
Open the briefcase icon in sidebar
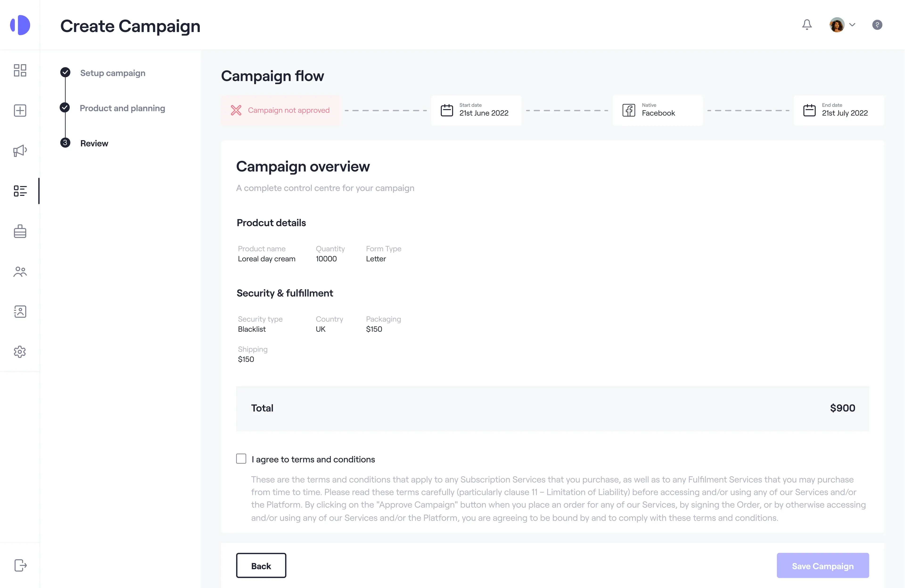click(x=20, y=231)
